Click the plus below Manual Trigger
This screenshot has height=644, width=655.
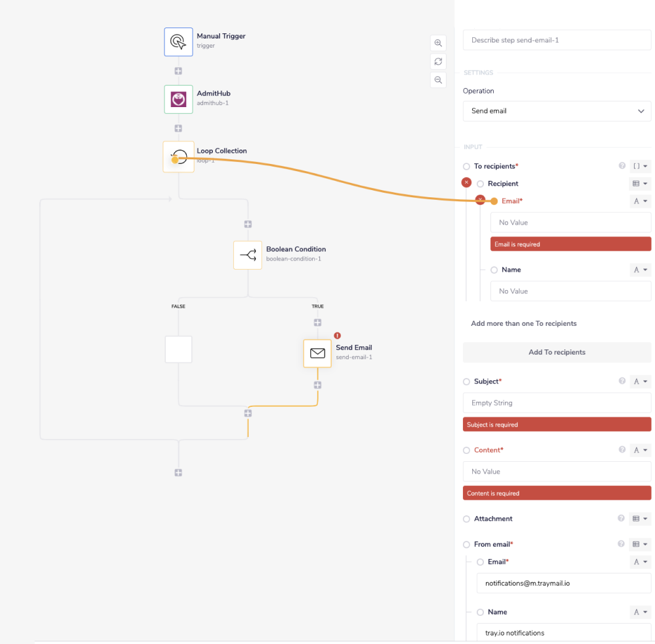[x=178, y=71]
